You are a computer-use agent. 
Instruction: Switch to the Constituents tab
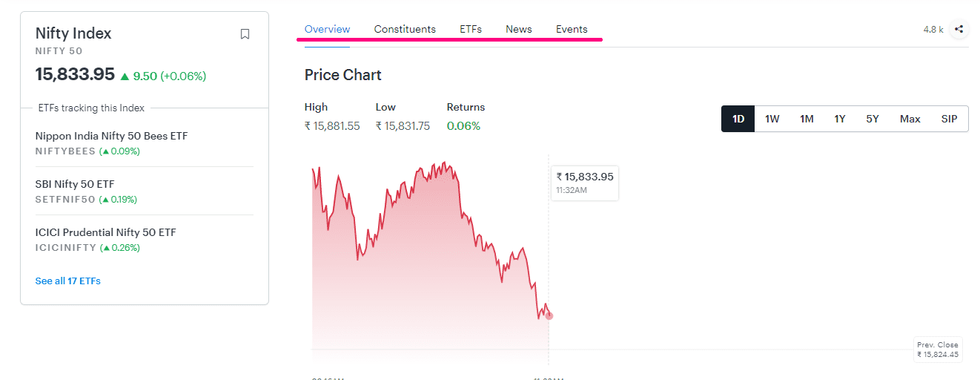[405, 29]
